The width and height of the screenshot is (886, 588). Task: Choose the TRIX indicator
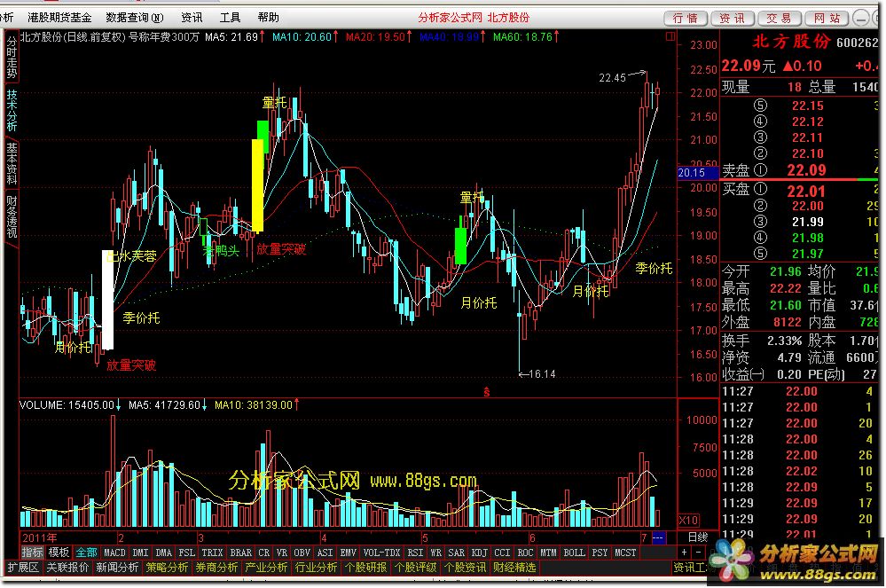(212, 553)
